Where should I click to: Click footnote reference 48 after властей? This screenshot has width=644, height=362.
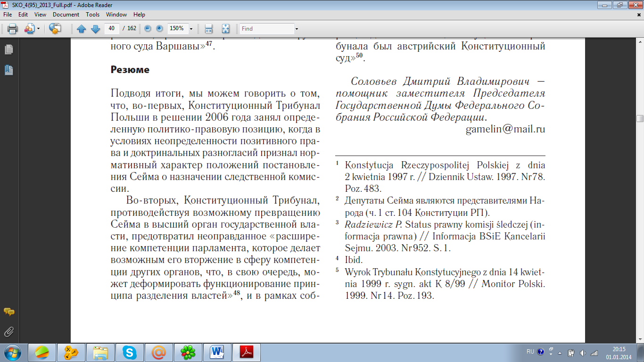coord(237,294)
